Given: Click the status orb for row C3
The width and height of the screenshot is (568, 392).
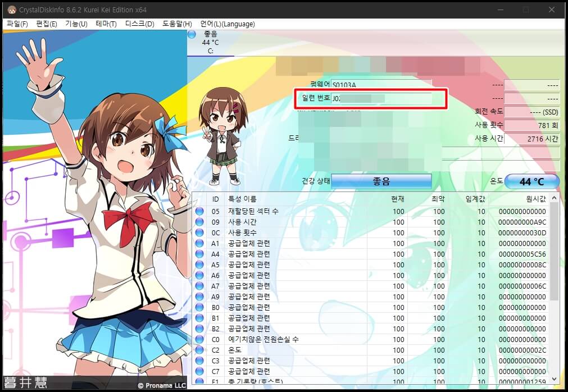Looking at the screenshot, I should [x=199, y=361].
